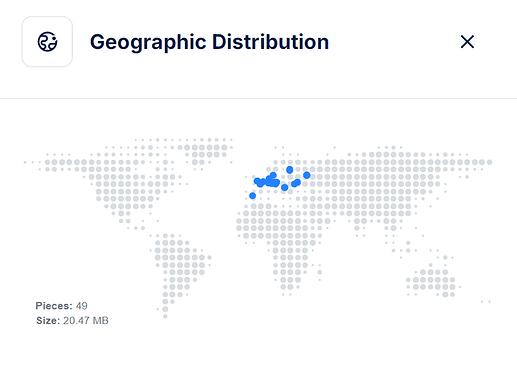Click the pieces count value 49
The image size is (517, 369).
click(x=82, y=306)
